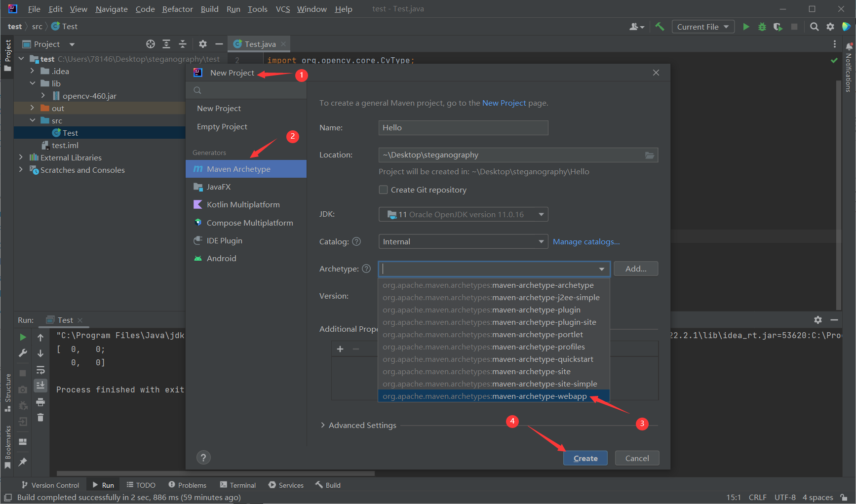Click Archetype help question icon
Viewport: 856px width, 504px height.
click(366, 269)
